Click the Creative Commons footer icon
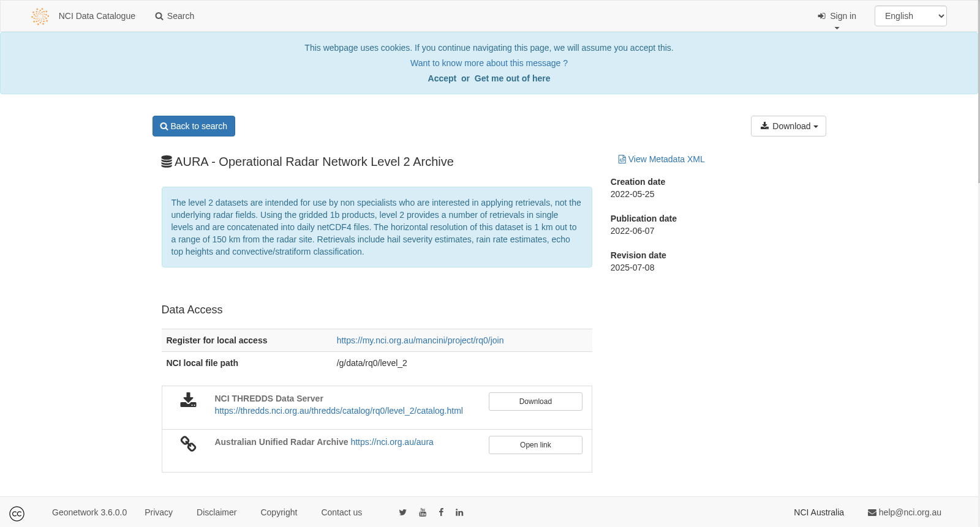This screenshot has height=527, width=980. coord(17,514)
